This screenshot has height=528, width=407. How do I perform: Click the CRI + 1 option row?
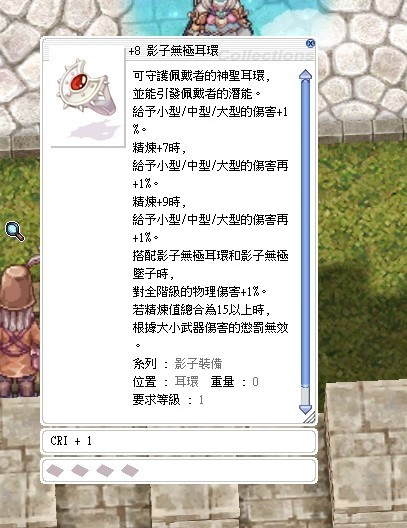pyautogui.click(x=179, y=441)
